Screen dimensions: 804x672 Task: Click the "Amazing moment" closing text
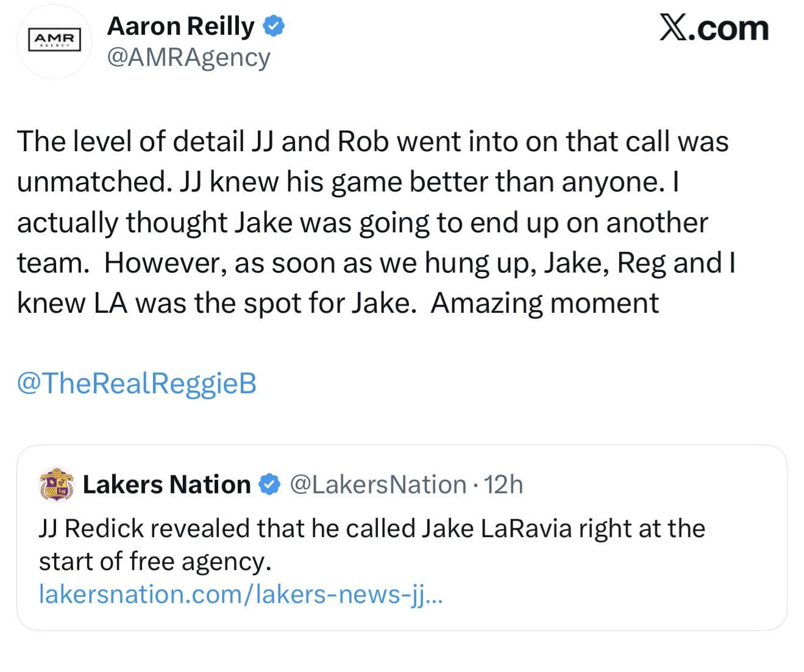[x=544, y=303]
